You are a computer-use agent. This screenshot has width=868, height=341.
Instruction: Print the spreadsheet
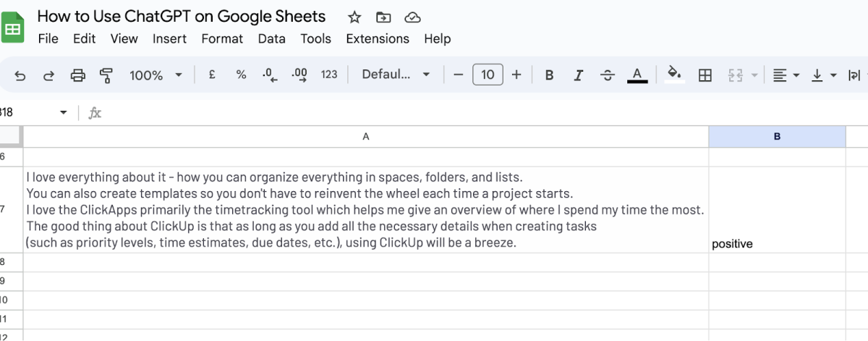pyautogui.click(x=78, y=75)
